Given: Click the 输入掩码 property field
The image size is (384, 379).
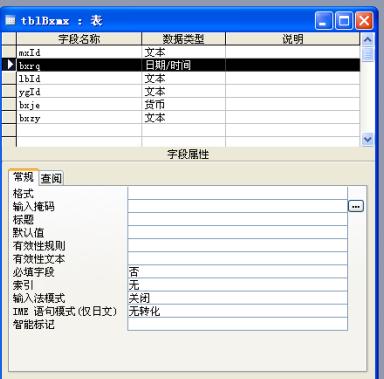Looking at the screenshot, I should [x=237, y=206].
